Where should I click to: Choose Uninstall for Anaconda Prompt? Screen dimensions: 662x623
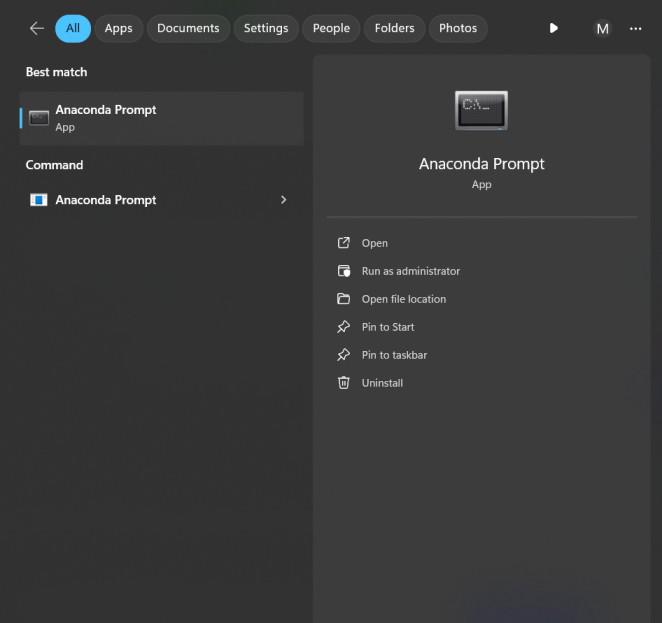tap(382, 383)
